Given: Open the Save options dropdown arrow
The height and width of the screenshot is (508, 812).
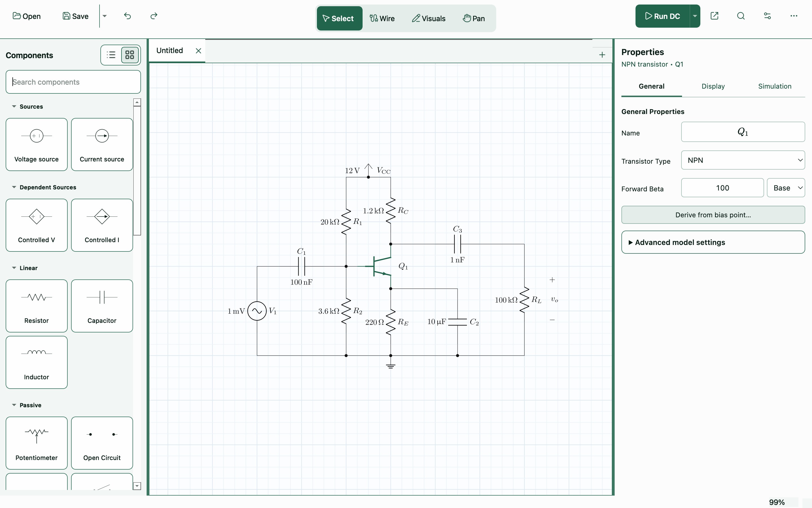Looking at the screenshot, I should click(x=105, y=16).
